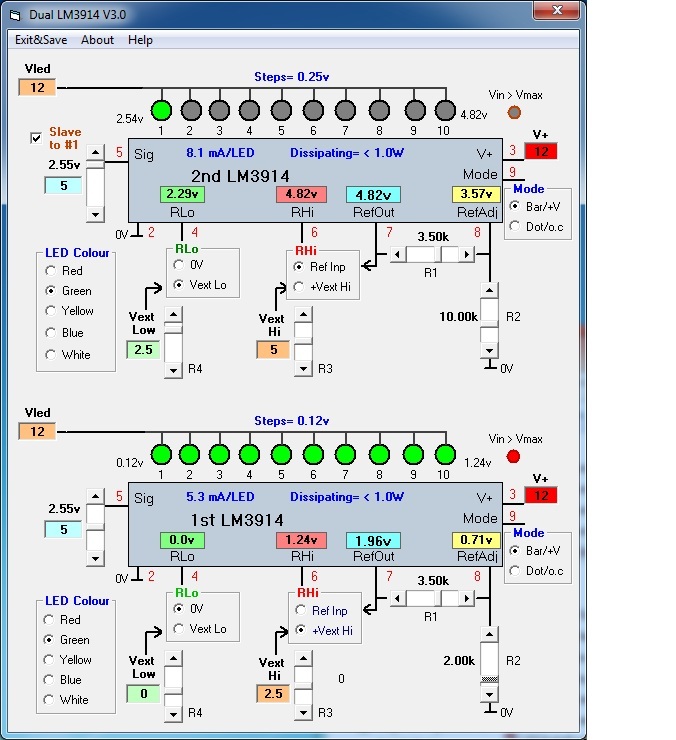Click the 2nd LM3914 R2 slider thumb
Viewport: 676px width, 740px height.
(490, 324)
